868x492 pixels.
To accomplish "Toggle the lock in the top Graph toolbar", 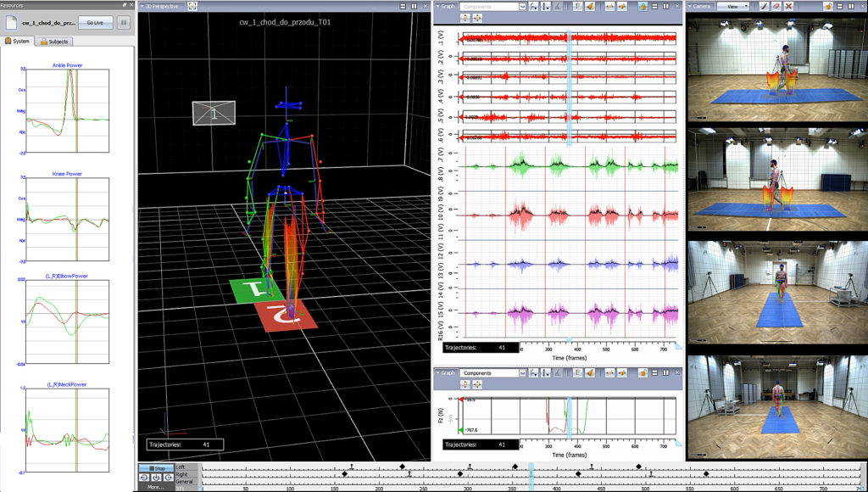I will tap(643, 6).
